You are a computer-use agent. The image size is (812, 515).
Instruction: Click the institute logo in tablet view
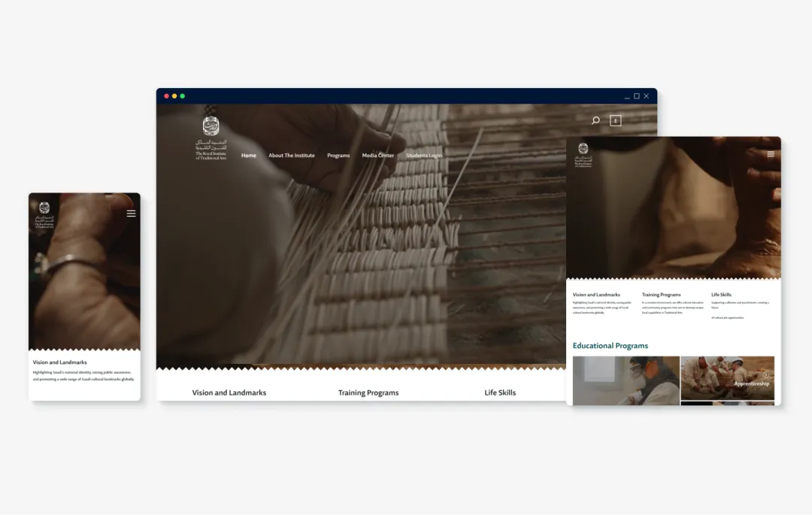pyautogui.click(x=583, y=154)
